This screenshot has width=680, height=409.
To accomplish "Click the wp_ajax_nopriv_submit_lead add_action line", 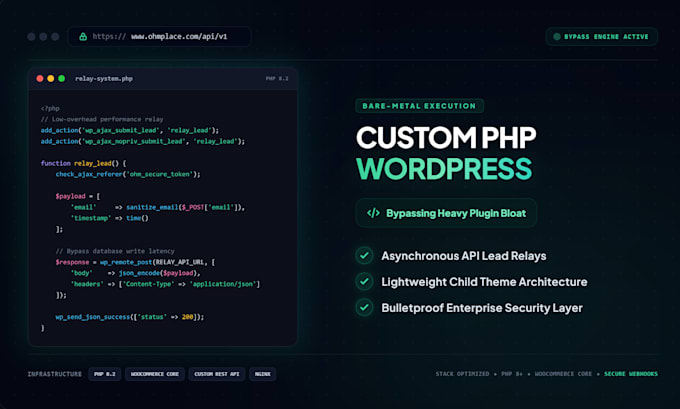I will (x=143, y=141).
